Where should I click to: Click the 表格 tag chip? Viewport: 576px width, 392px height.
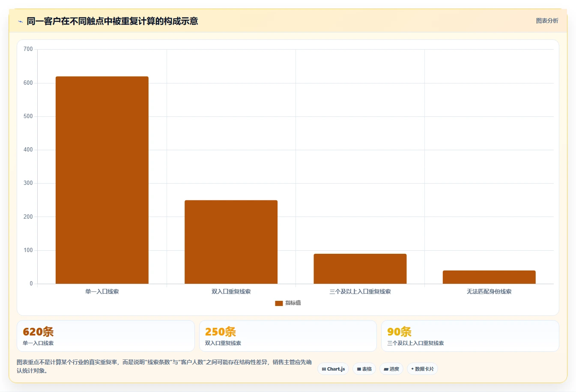coord(364,369)
